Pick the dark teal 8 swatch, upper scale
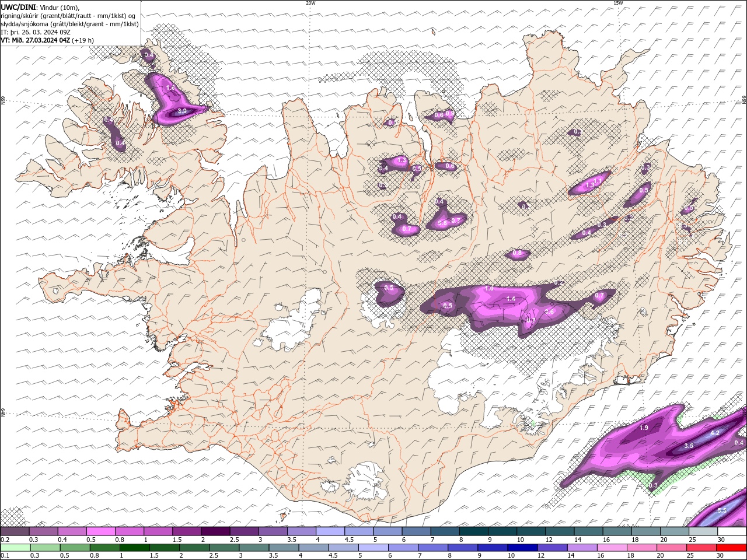 [474, 531]
